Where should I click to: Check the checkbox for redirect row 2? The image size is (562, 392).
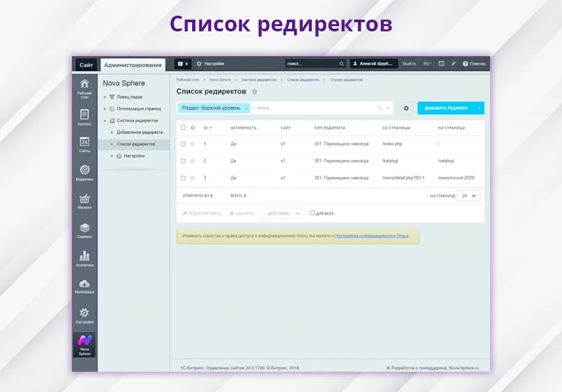click(183, 161)
